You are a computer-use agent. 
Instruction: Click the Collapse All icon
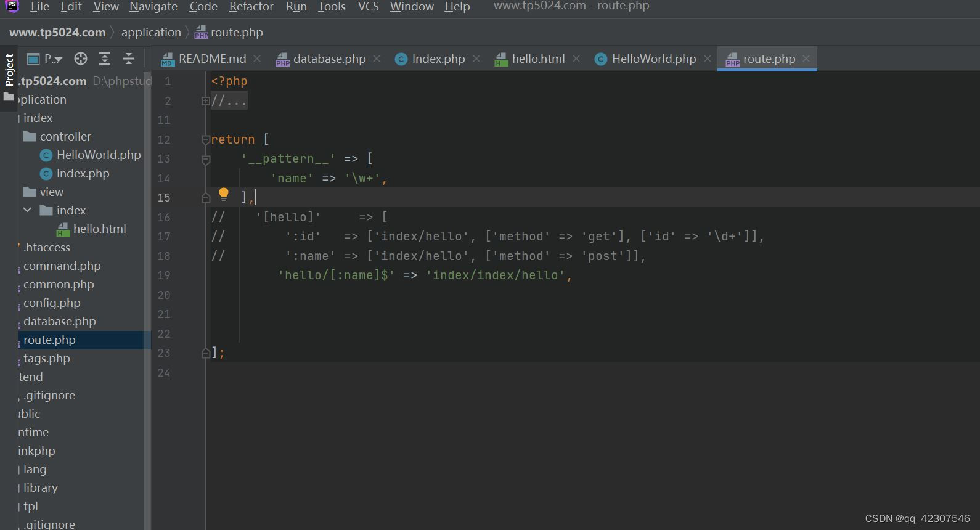[x=129, y=59]
